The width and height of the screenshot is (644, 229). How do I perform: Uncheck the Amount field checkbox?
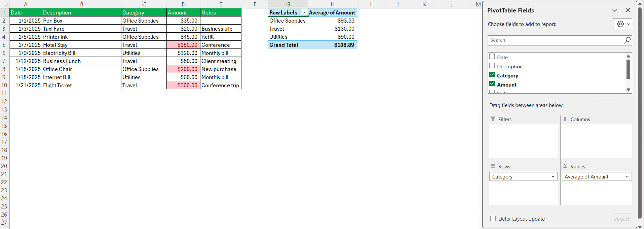(492, 84)
